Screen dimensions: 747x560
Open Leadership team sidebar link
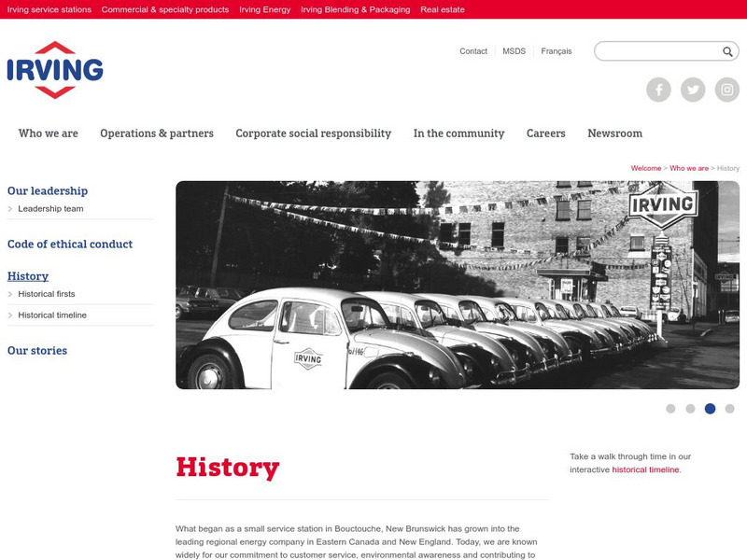pos(50,208)
